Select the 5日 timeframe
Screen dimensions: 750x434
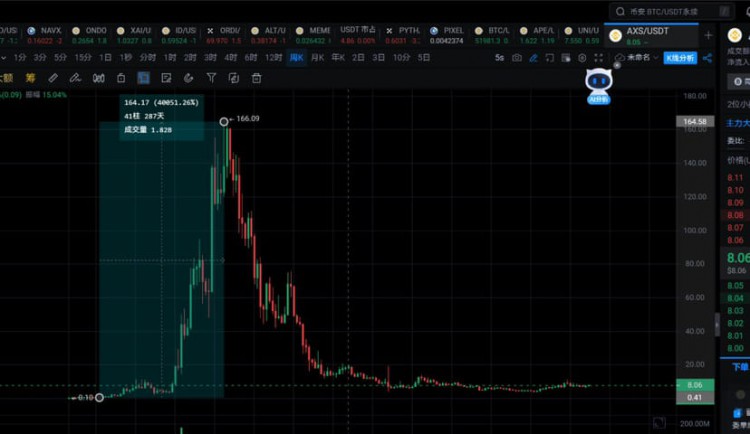pos(424,57)
